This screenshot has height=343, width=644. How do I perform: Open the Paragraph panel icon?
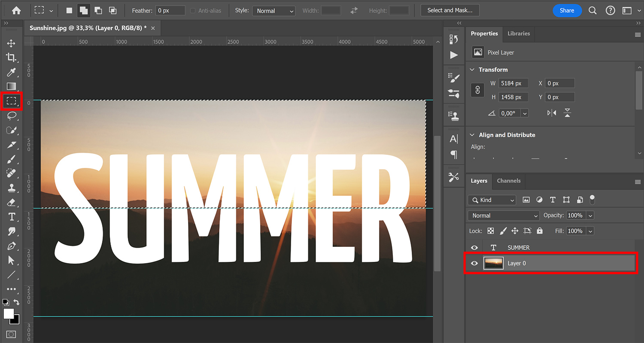[x=454, y=155]
